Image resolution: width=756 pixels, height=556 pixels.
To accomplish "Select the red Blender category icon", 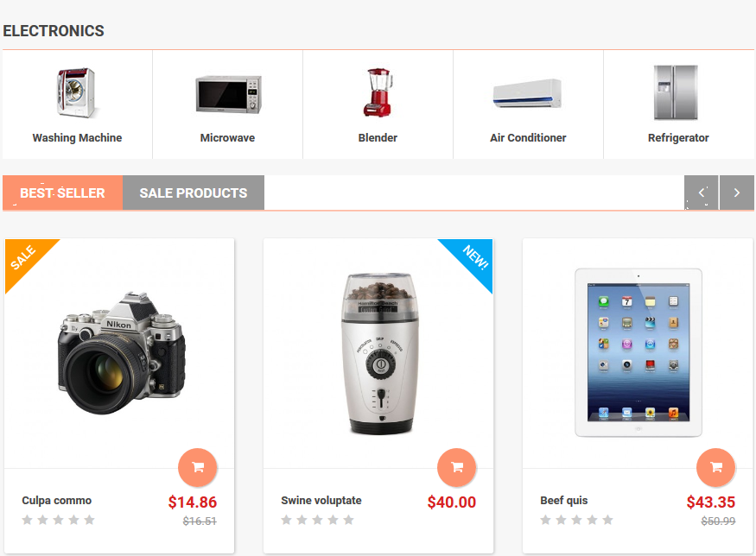I will tap(378, 92).
